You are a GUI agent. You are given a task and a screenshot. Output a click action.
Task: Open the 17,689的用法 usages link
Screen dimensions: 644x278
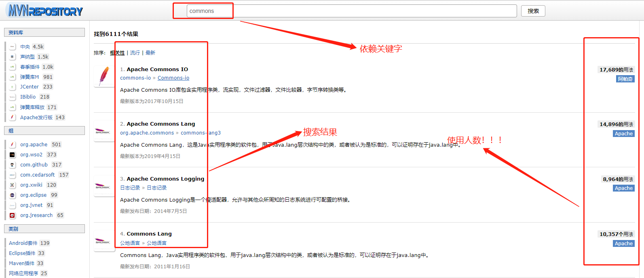click(x=616, y=70)
